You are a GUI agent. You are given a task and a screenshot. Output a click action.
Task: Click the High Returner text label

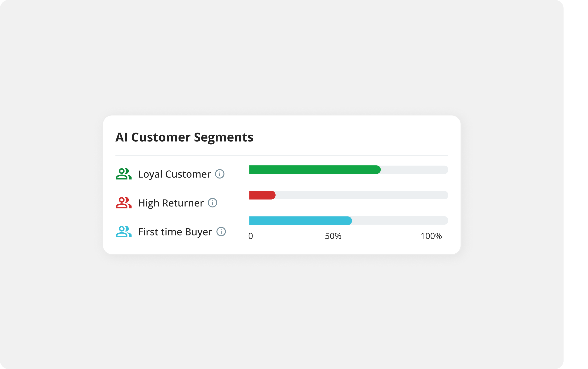click(171, 203)
